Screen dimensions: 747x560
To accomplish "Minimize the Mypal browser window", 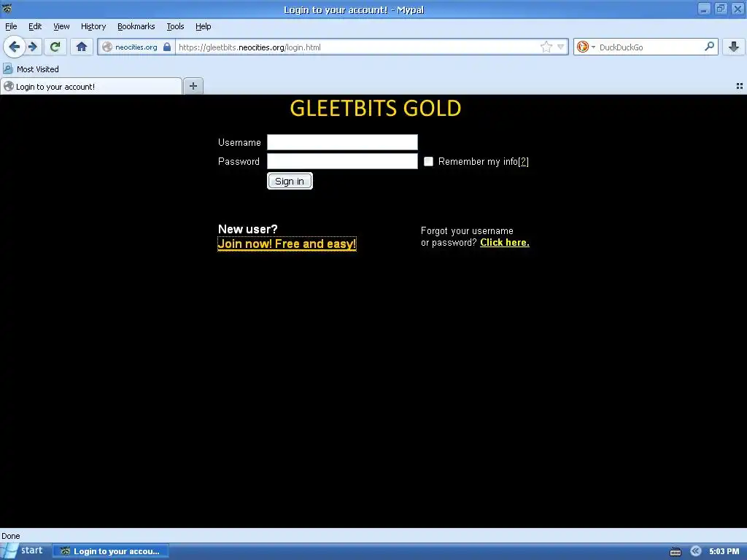I will coord(704,9).
